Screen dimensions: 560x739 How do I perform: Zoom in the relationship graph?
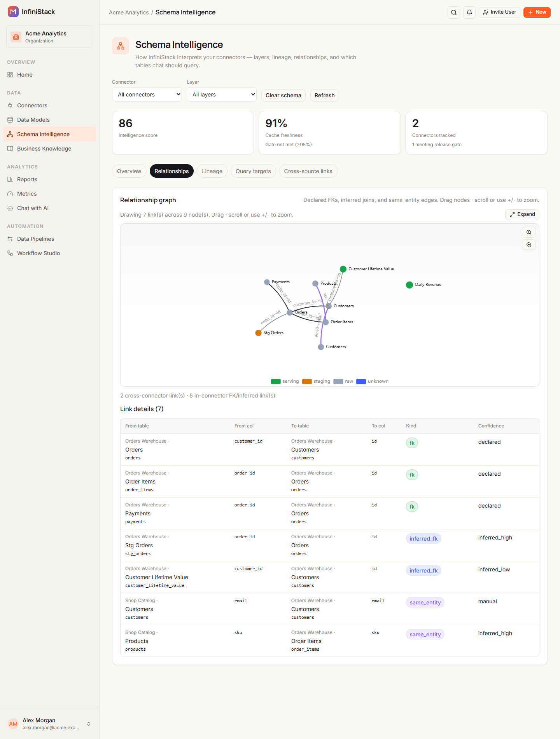click(x=529, y=232)
